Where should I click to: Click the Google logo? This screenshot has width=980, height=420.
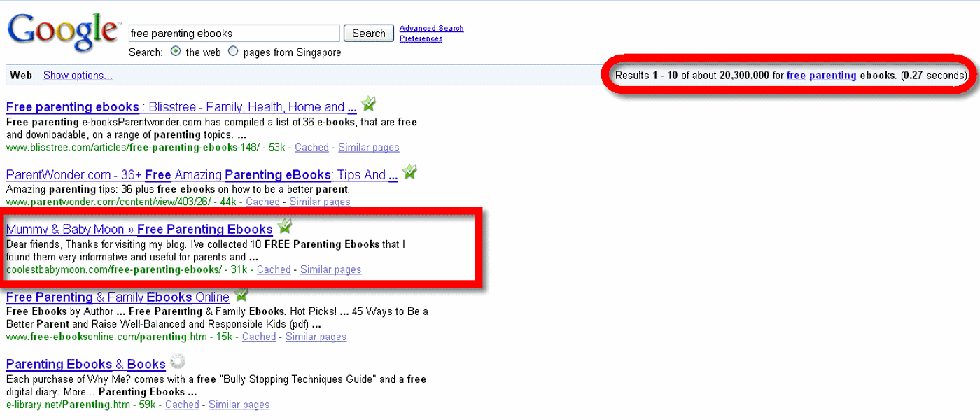coord(63,32)
